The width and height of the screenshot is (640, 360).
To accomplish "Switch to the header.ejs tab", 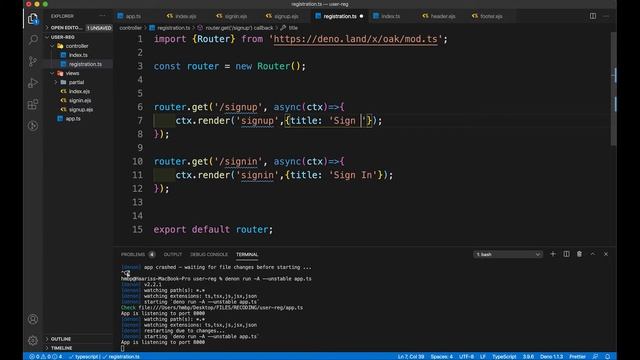I will pos(443,16).
